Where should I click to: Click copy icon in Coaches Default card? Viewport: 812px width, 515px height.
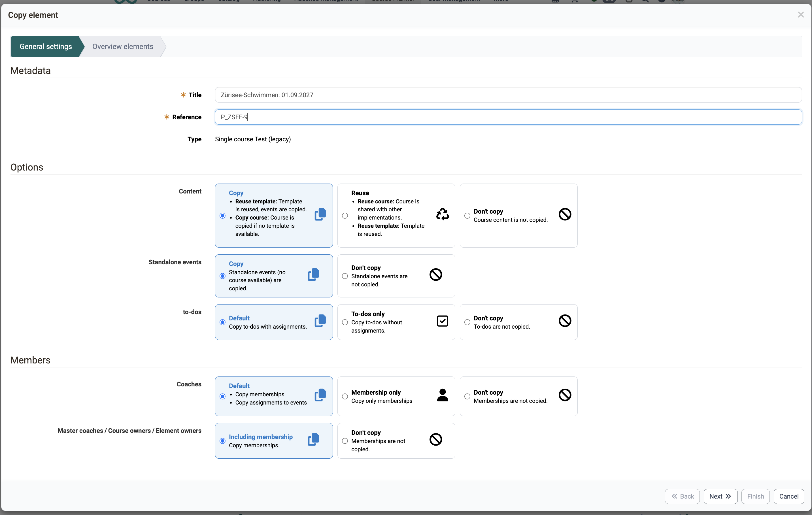tap(320, 395)
